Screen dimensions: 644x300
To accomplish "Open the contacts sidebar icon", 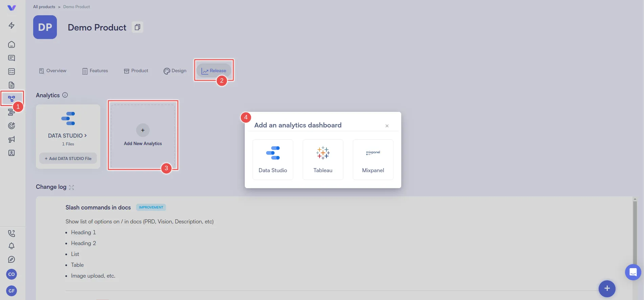I will click(12, 153).
